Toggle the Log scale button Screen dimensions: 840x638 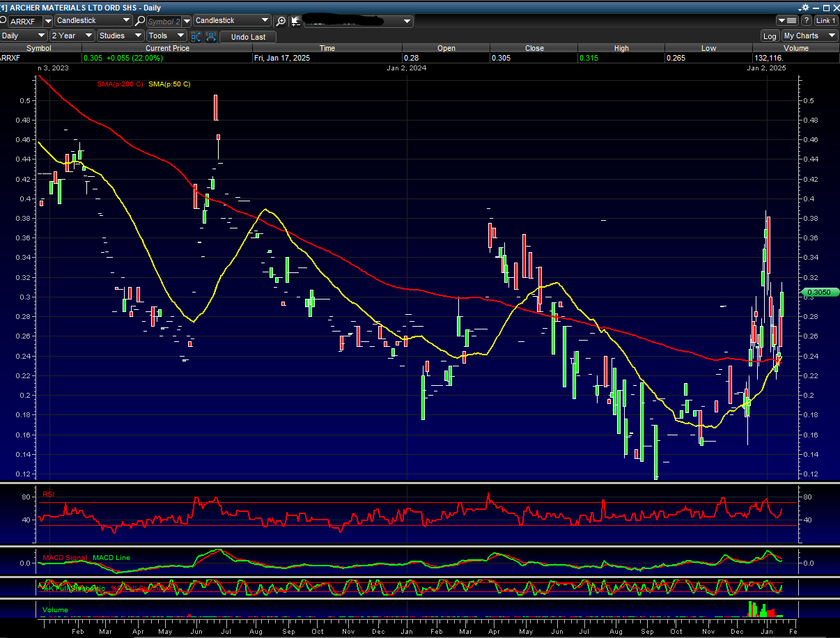[x=770, y=36]
